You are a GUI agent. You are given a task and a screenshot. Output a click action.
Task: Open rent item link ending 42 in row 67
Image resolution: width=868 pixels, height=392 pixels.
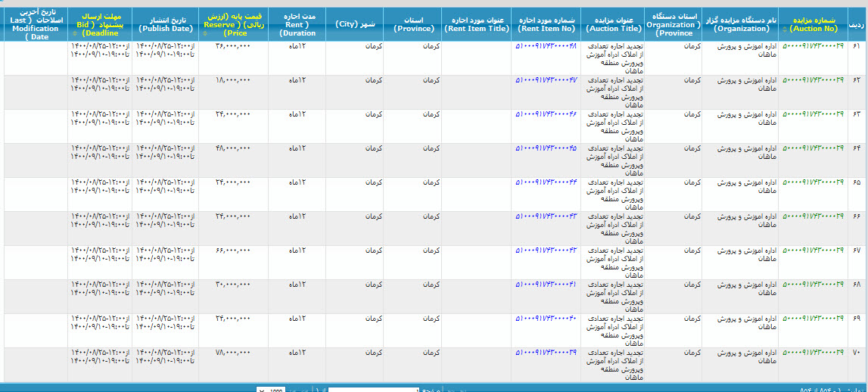pos(546,250)
